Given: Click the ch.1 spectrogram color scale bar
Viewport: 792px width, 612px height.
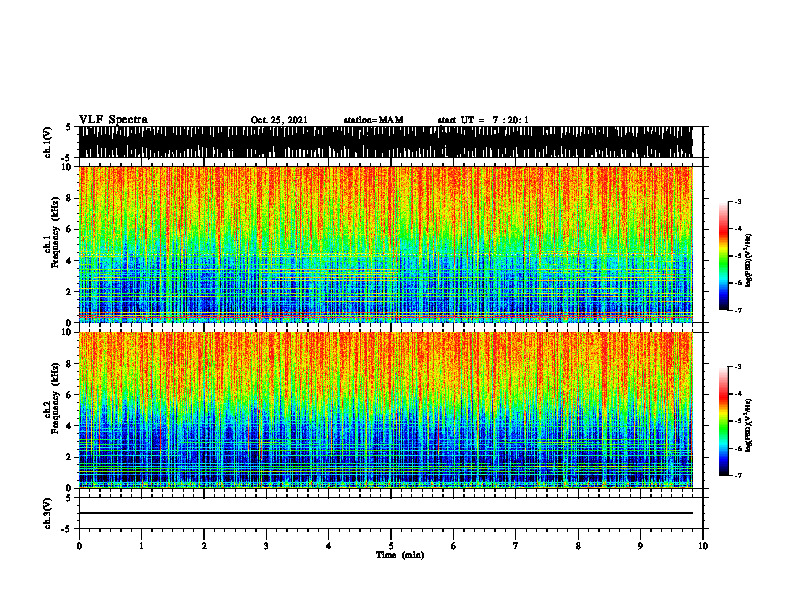Looking at the screenshot, I should coord(723,256).
